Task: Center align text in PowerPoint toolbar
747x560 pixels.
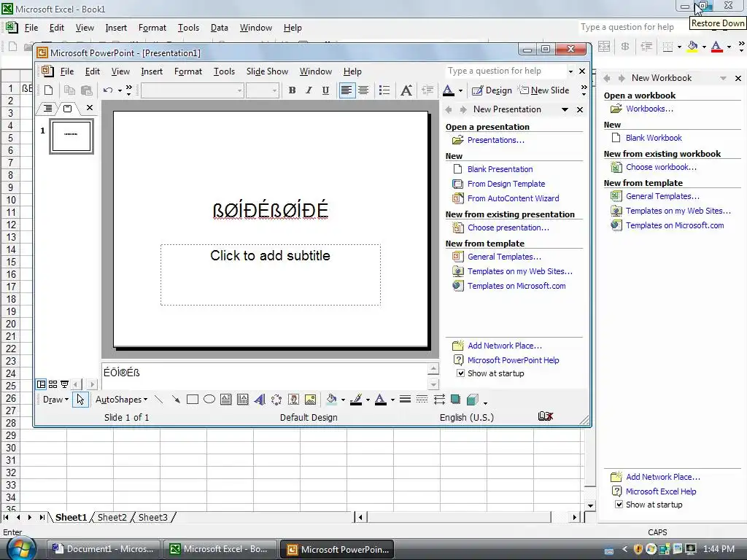Action: pos(363,90)
